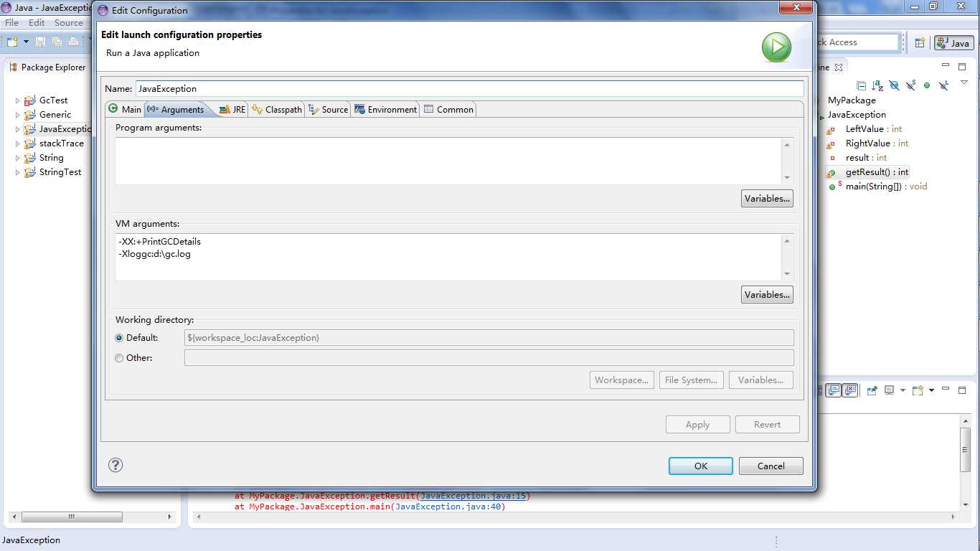Open the New wizard toolbar icon
Image resolution: width=980 pixels, height=551 pixels.
point(12,42)
